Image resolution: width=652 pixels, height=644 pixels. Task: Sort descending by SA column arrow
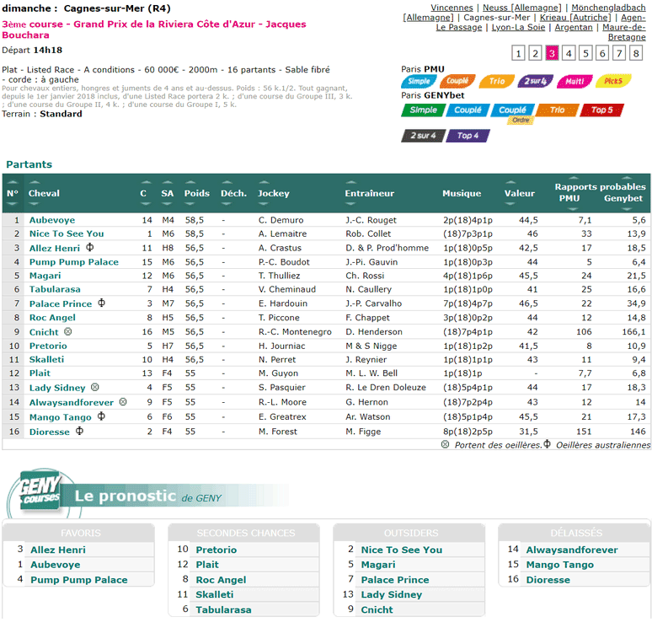coord(167,204)
